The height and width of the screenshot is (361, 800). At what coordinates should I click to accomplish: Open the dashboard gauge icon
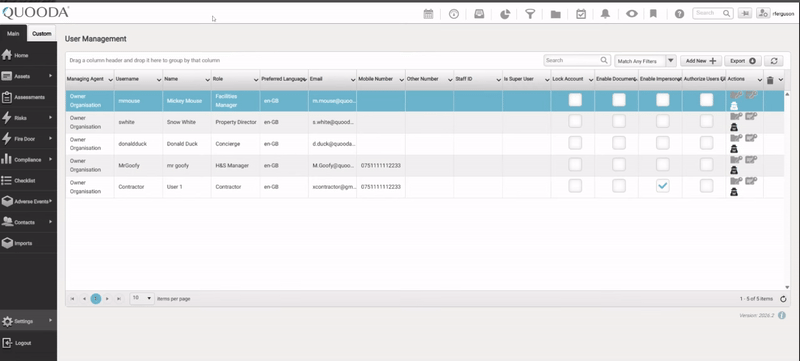point(454,14)
